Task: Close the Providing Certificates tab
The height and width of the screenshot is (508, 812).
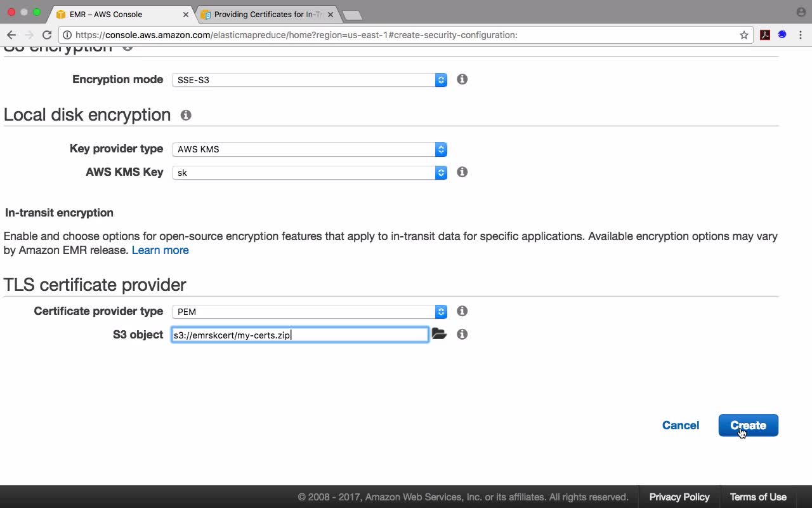Action: [331, 14]
